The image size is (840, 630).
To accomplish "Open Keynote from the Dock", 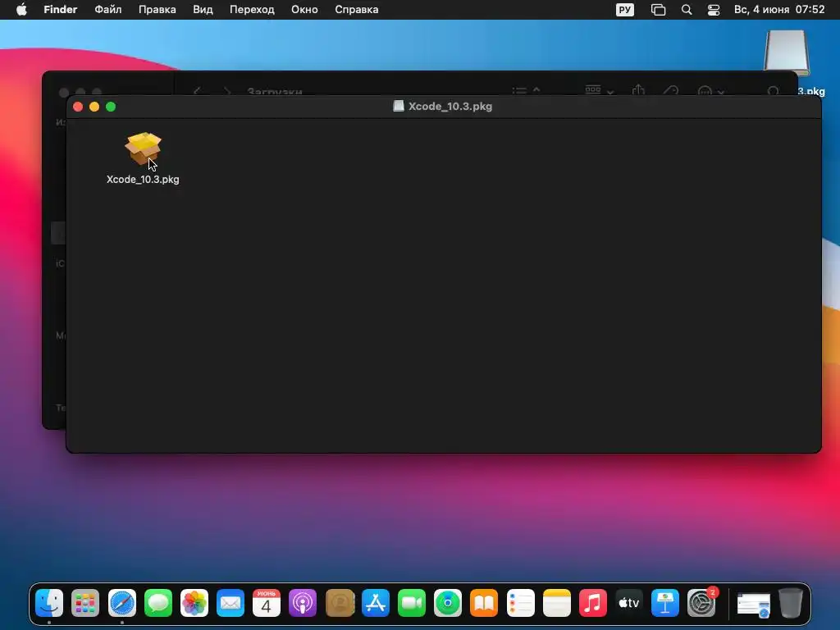I will click(664, 603).
